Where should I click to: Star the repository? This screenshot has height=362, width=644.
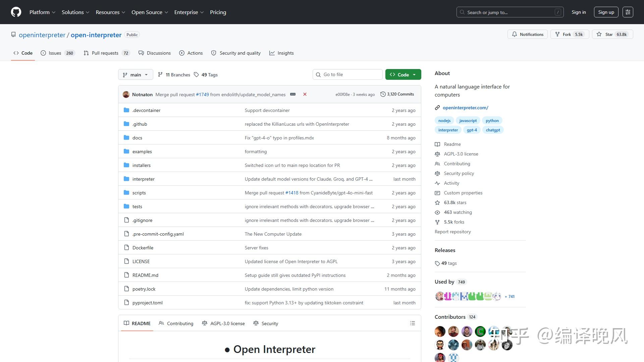612,34
